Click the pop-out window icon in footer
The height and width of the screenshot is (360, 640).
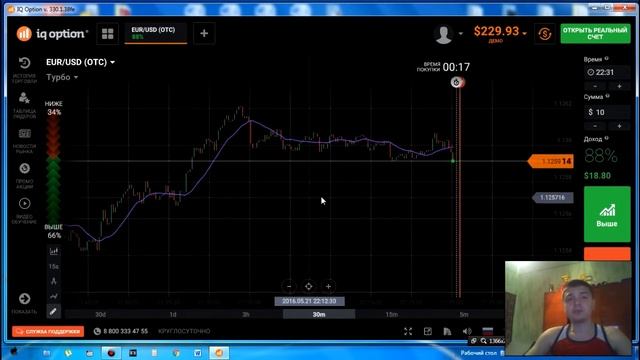(x=427, y=331)
